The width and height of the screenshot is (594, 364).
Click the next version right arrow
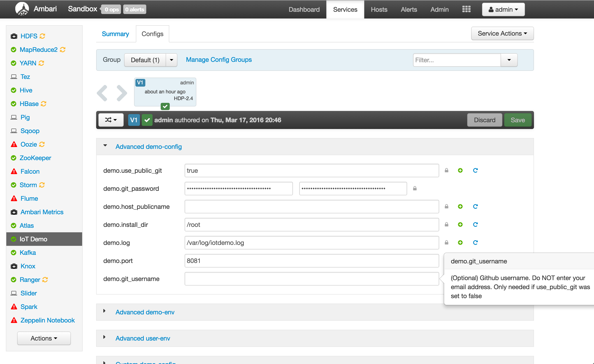tap(121, 93)
